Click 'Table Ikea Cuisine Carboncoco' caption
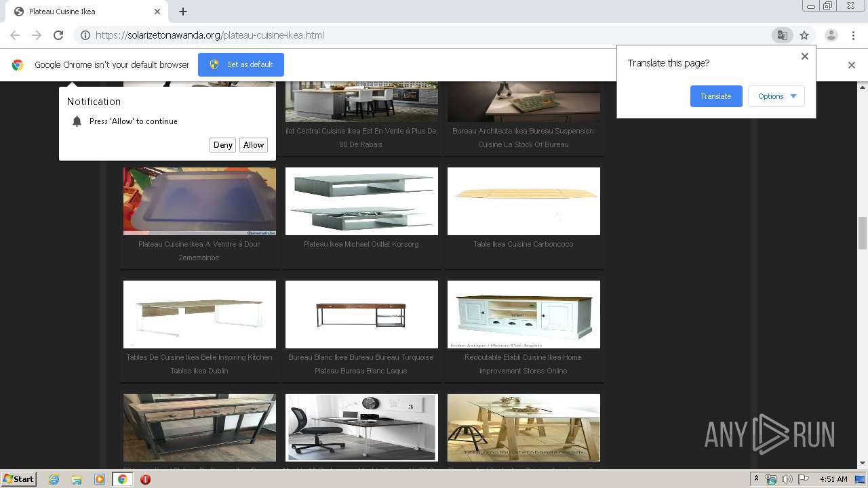The width and height of the screenshot is (868, 488). [523, 244]
